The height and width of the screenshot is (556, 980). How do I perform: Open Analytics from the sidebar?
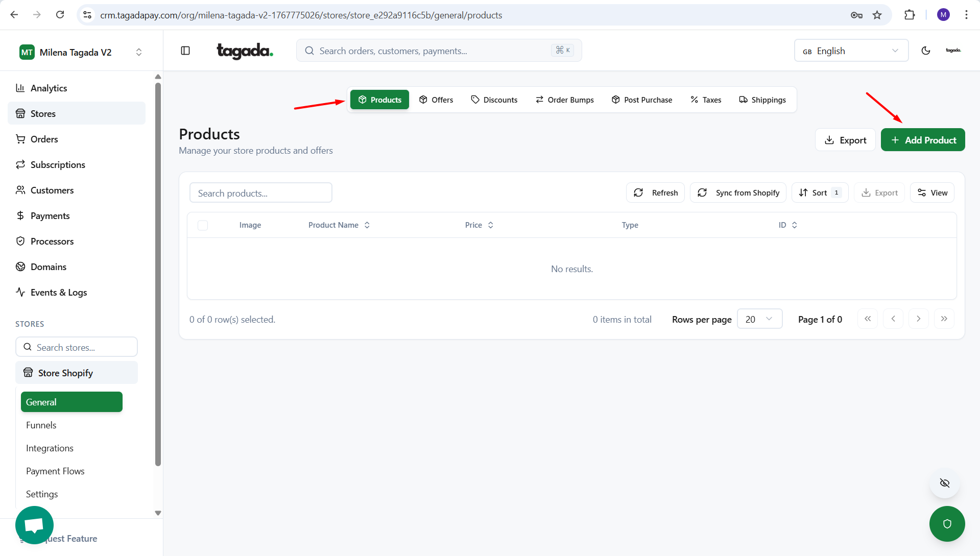(49, 88)
